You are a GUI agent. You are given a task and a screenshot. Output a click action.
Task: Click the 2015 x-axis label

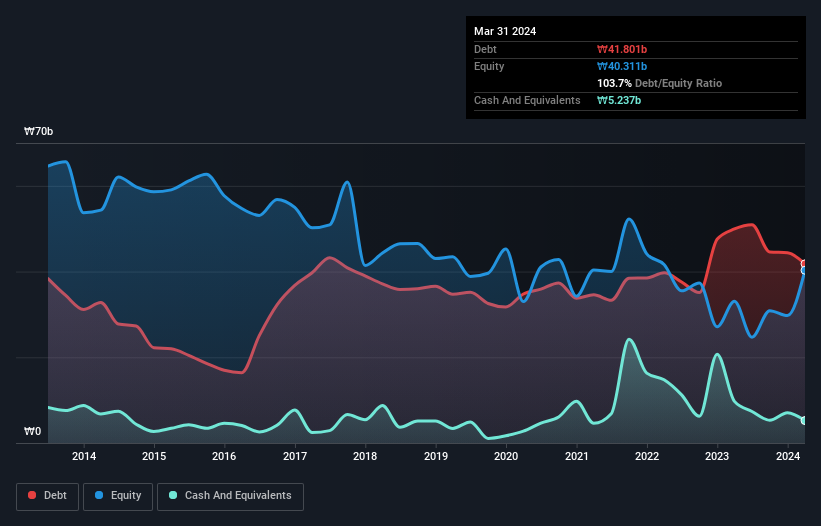point(154,456)
